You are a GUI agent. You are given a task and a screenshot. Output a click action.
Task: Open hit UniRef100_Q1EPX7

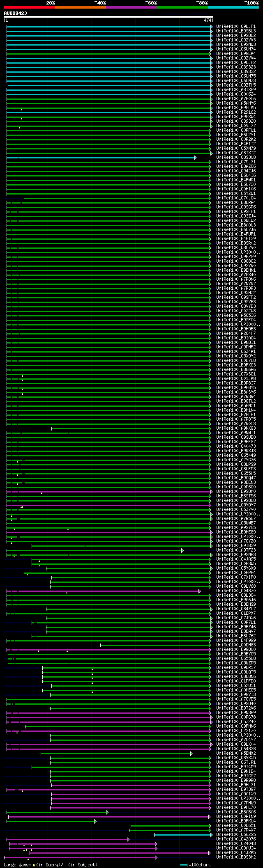(236, 614)
